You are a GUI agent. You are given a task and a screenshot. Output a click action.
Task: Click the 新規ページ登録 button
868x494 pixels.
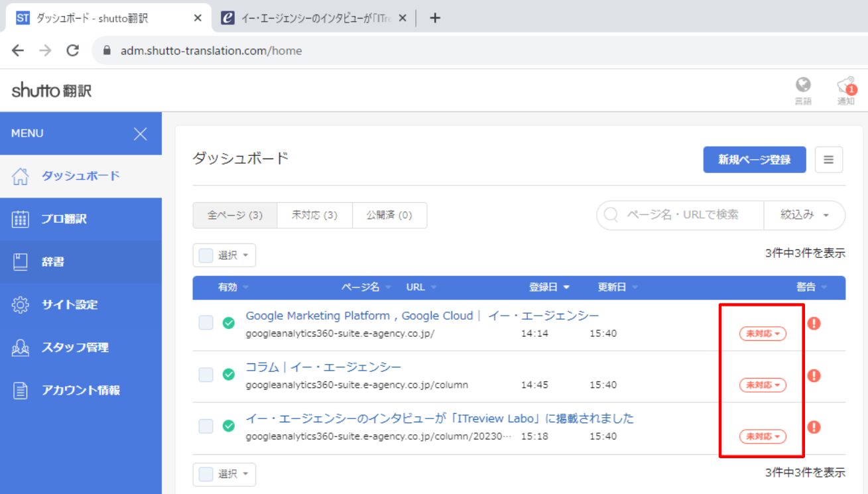click(755, 160)
